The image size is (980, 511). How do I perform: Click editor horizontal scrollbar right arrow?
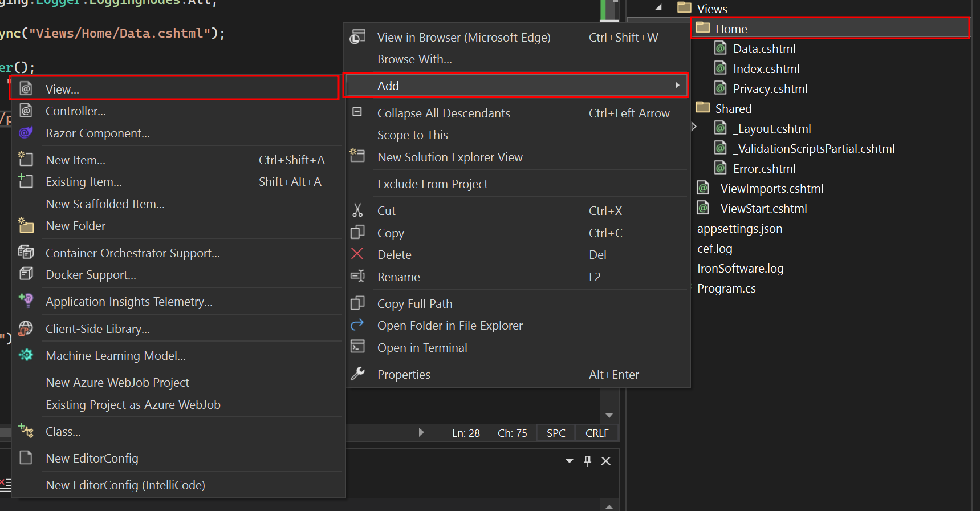[421, 432]
